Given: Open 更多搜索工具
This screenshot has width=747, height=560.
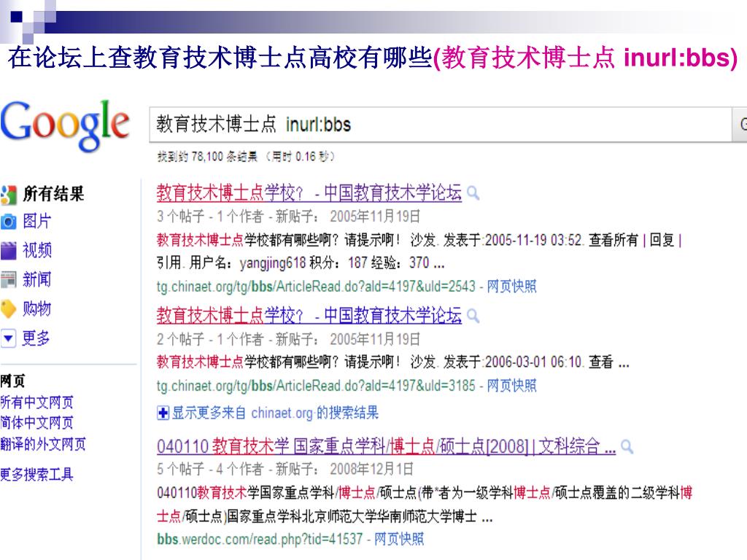Looking at the screenshot, I should coord(36,474).
